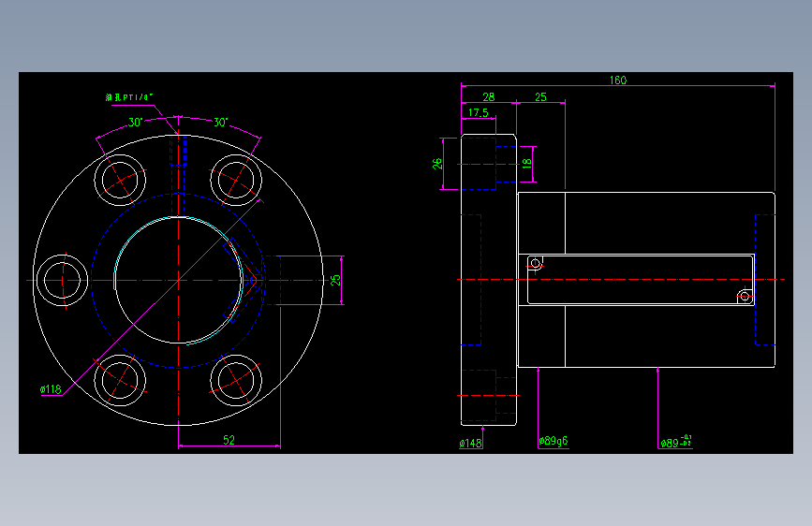
Task: Select the rotated 25 dimension near the flange view
Action: [335, 280]
